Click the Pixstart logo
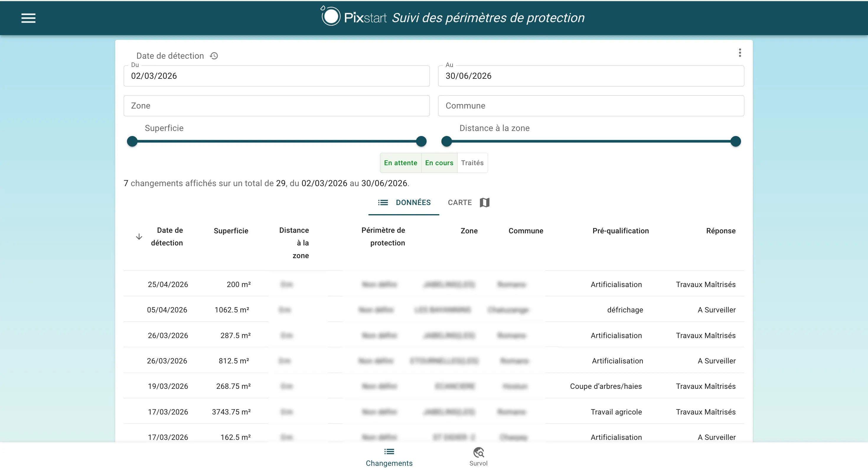This screenshot has height=472, width=868. click(x=353, y=17)
